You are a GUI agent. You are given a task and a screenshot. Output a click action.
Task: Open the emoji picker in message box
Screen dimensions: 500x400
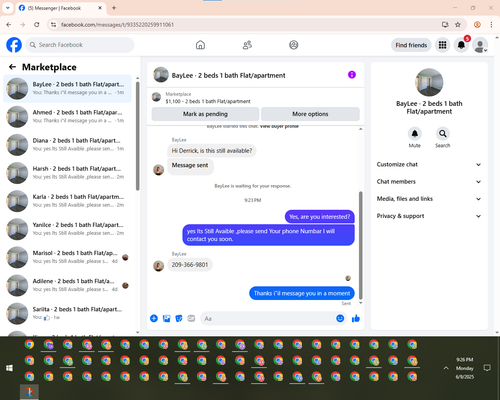point(340,318)
